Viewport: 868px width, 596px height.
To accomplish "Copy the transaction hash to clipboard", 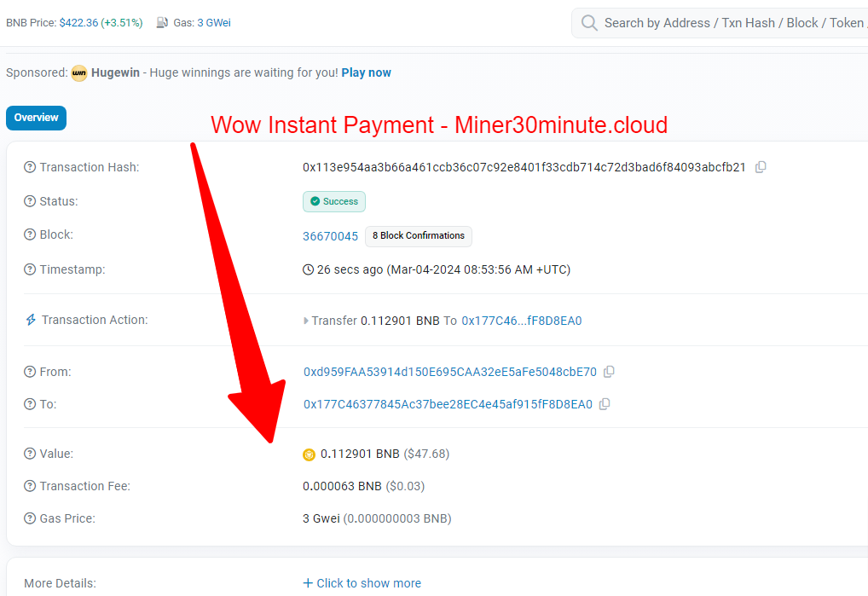I will 761,167.
